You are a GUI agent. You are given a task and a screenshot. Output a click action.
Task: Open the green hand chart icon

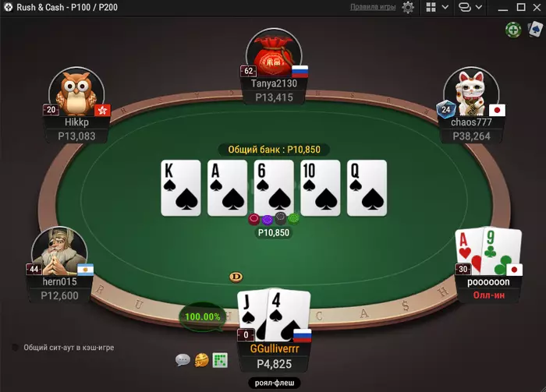click(x=220, y=360)
